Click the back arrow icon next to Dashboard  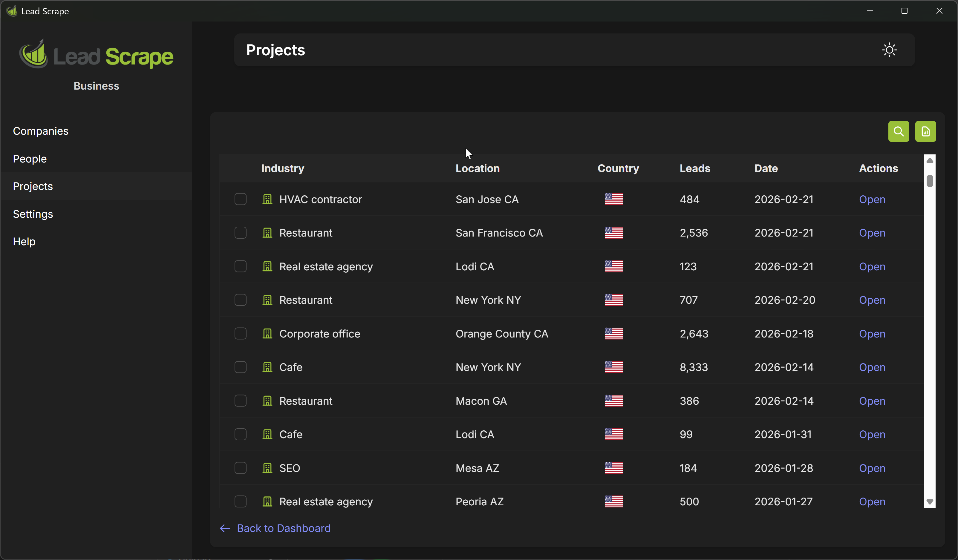pos(225,528)
